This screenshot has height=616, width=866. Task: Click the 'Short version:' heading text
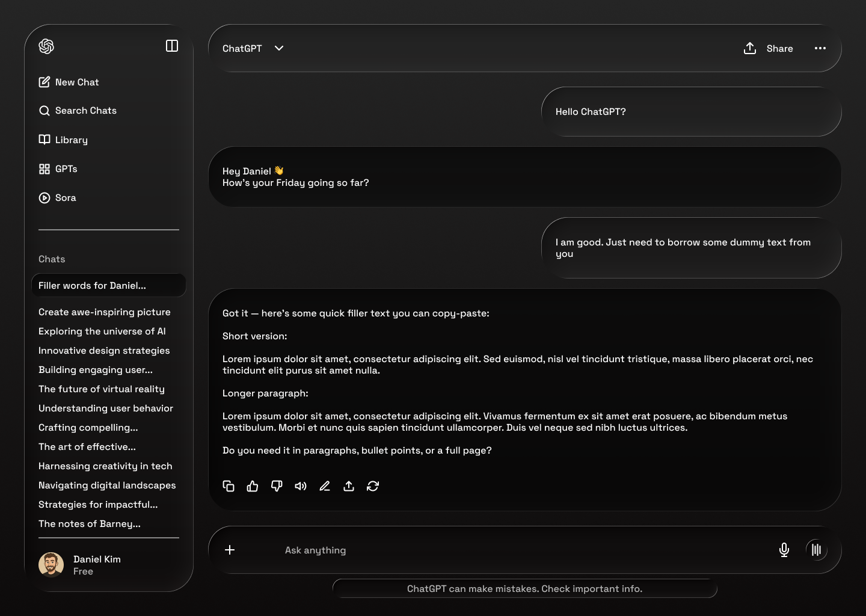point(255,336)
